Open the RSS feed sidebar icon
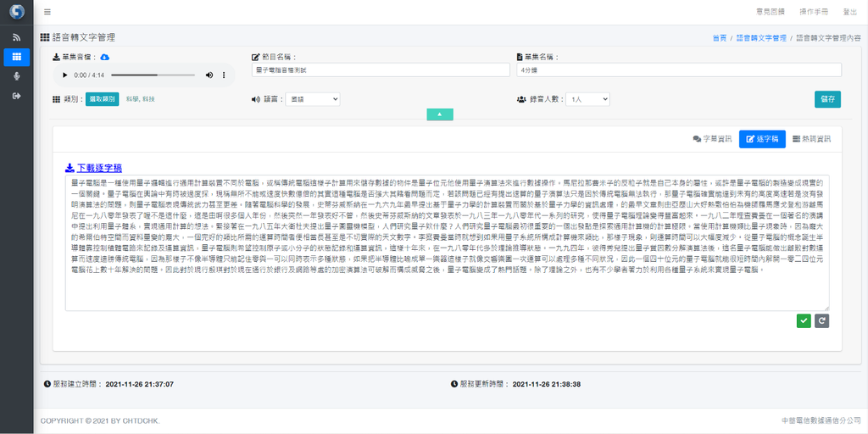868x434 pixels. tap(17, 37)
